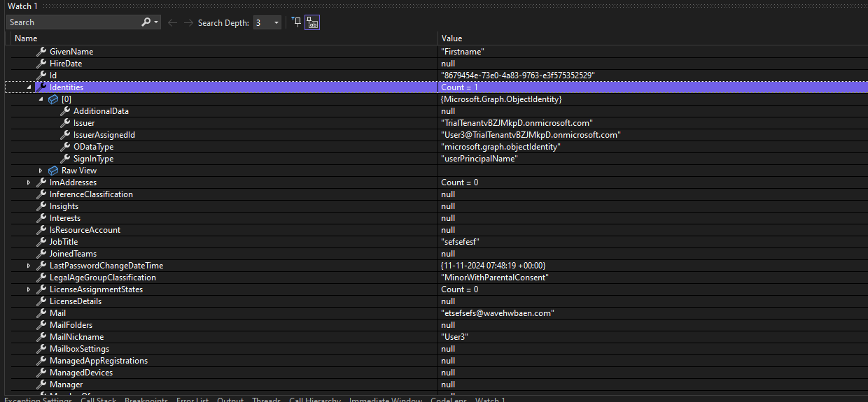Select the ManagedAppRegistrations property name
This screenshot has height=402, width=868.
pos(99,361)
